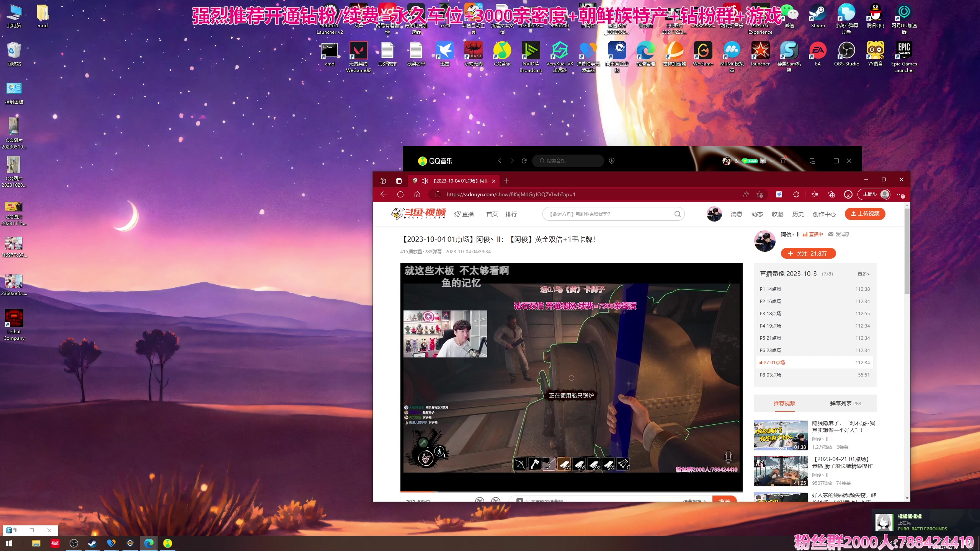980x551 pixels.
Task: Open the 排行 navigation item
Action: coord(511,214)
